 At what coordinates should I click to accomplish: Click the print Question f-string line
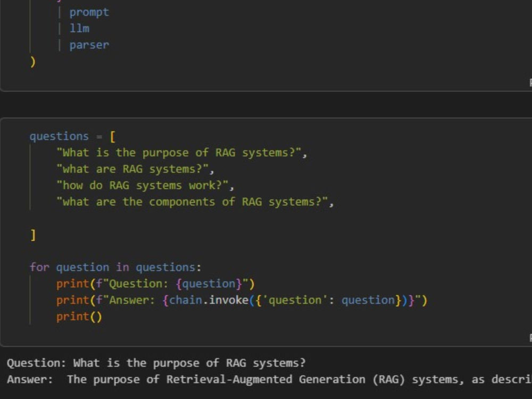[155, 284]
